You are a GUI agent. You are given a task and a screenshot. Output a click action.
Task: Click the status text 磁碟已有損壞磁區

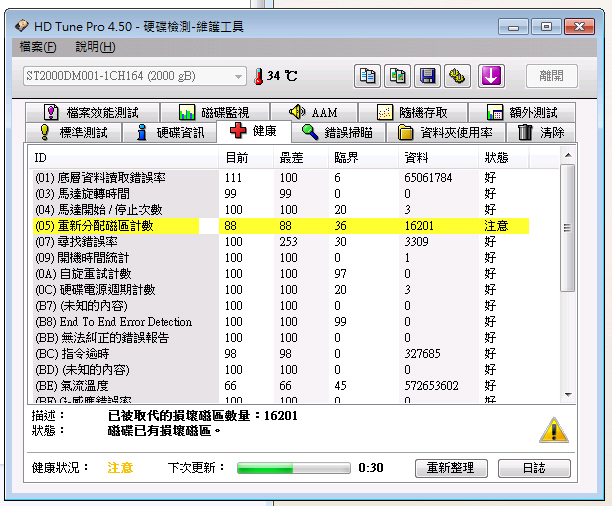pyautogui.click(x=164, y=431)
